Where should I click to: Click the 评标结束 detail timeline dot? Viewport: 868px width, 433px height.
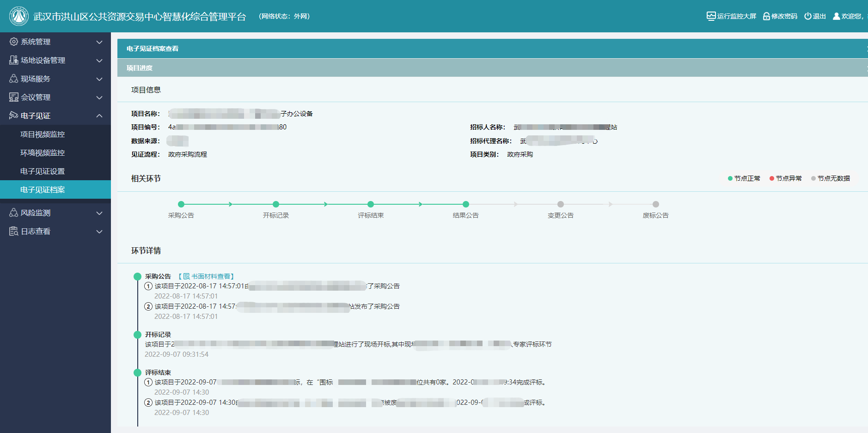click(x=137, y=373)
